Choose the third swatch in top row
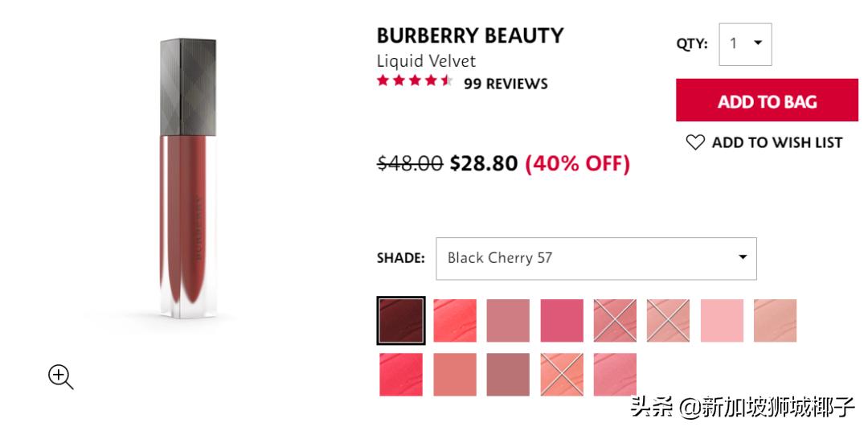This screenshot has width=868, height=431. [508, 321]
